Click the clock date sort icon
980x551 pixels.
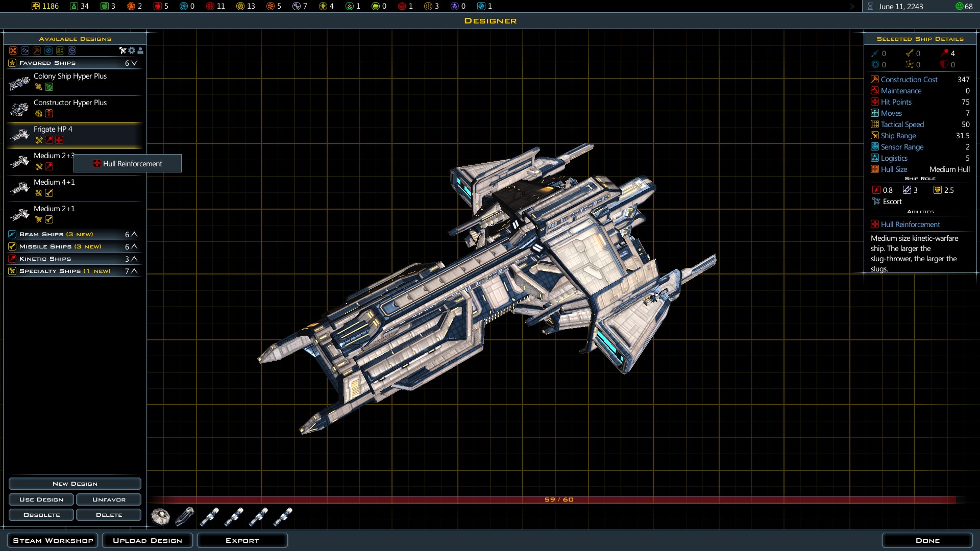72,51
